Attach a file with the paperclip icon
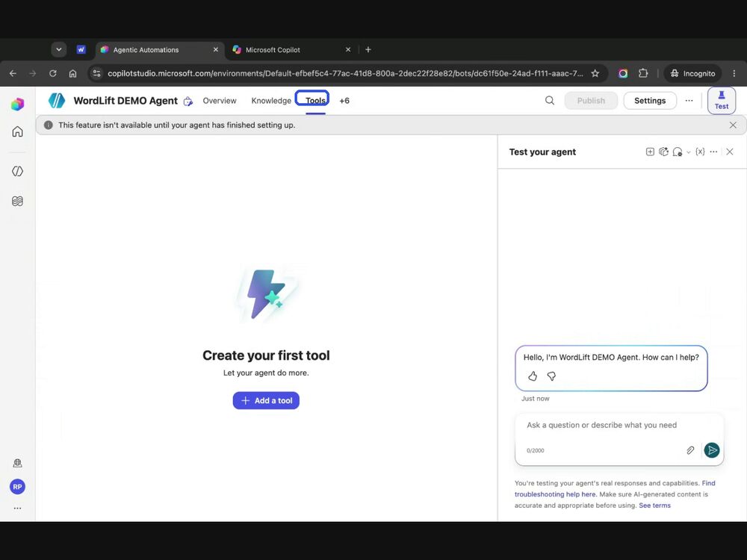 (x=690, y=450)
